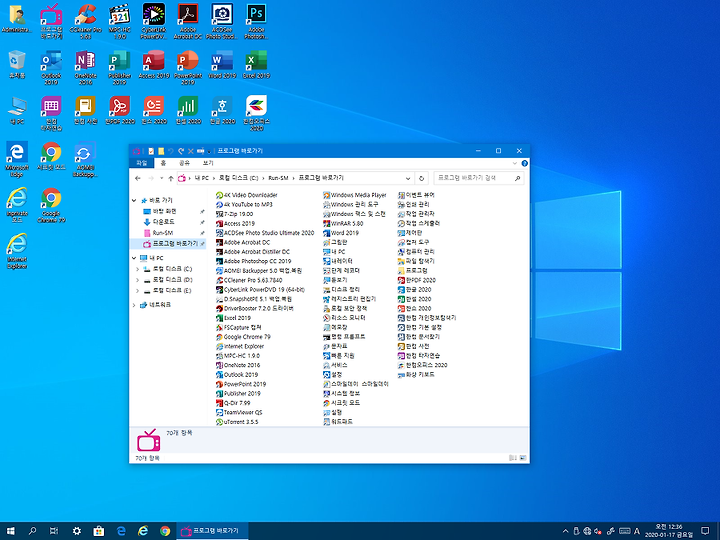
Task: Open the CCleaner Pro desktop icon
Action: 85,21
